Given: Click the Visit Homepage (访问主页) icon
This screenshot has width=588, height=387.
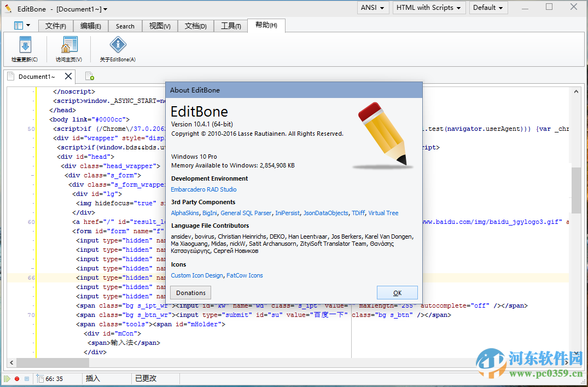Looking at the screenshot, I should pos(69,45).
